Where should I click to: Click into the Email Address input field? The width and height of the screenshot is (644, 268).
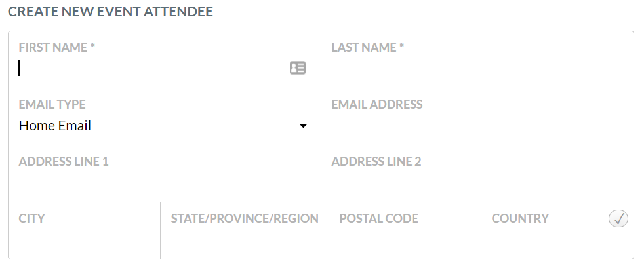point(477,126)
